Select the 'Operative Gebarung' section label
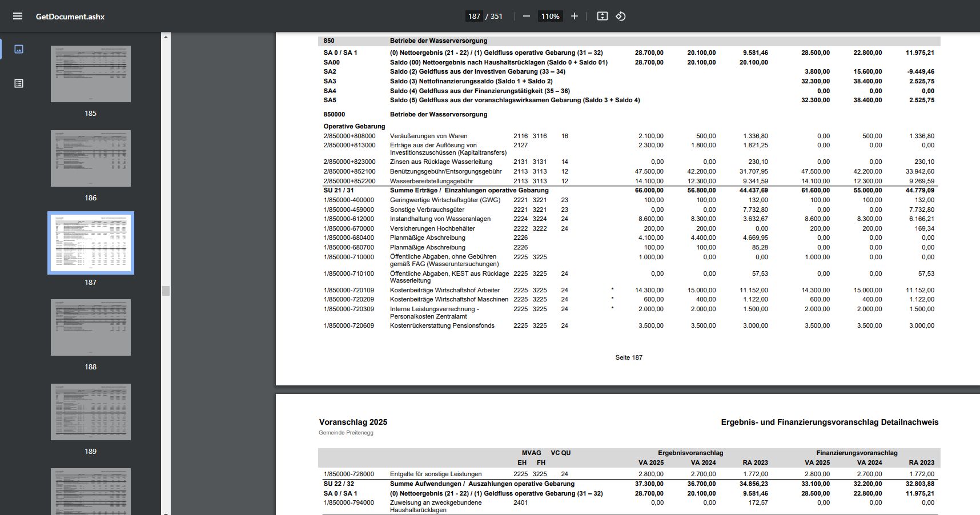Viewport: 980px width, 515px height. point(354,126)
